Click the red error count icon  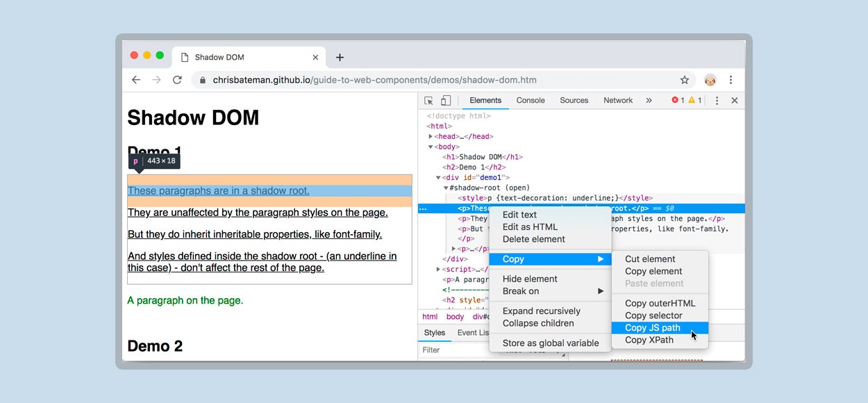(678, 101)
